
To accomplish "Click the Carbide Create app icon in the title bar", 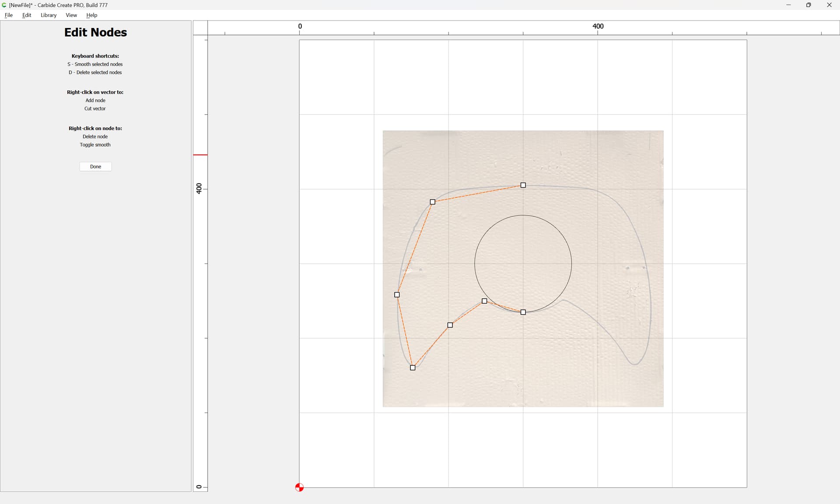I will [4, 5].
